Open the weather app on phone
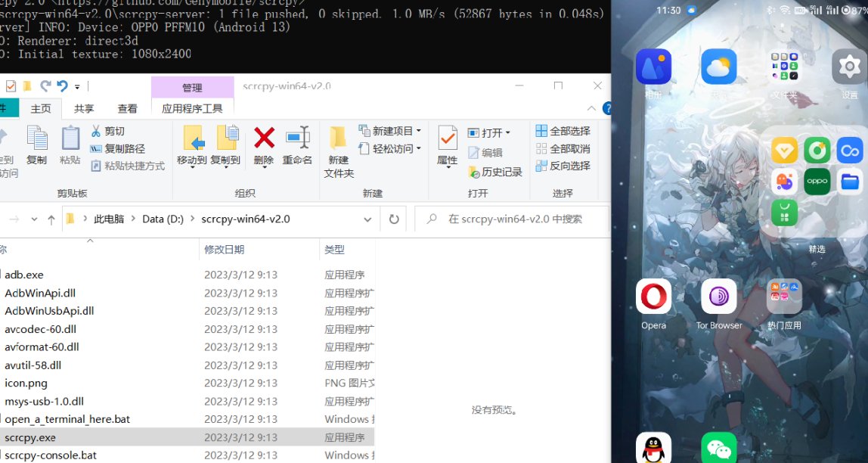Image resolution: width=868 pixels, height=463 pixels. pos(718,67)
